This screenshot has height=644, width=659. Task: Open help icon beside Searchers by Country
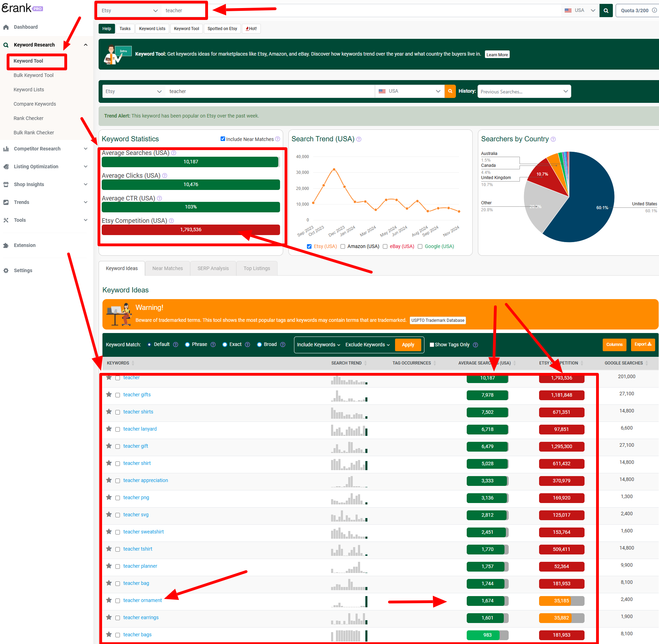tap(553, 139)
